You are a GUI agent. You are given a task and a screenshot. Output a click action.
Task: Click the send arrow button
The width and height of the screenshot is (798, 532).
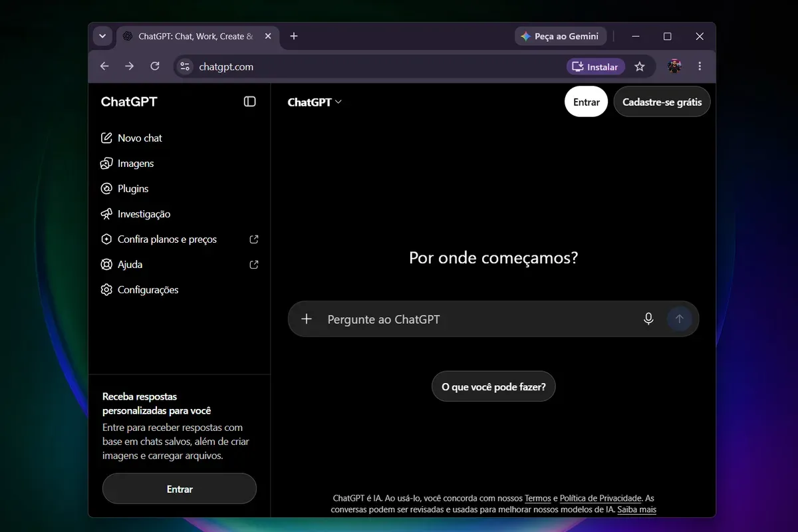click(679, 319)
